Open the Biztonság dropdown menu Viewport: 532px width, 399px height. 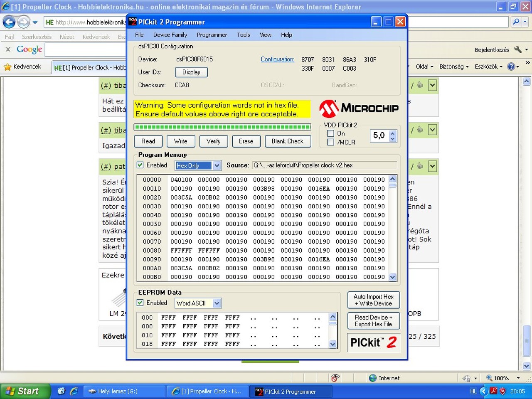click(454, 66)
